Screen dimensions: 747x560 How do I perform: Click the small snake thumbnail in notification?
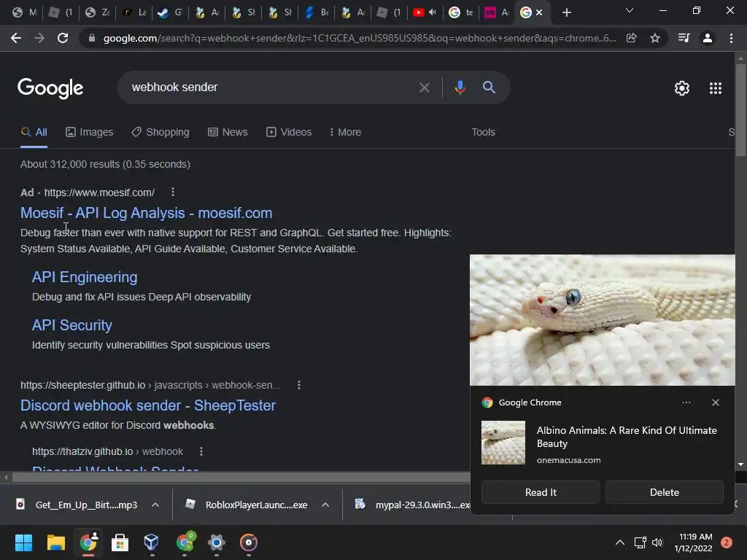(503, 443)
